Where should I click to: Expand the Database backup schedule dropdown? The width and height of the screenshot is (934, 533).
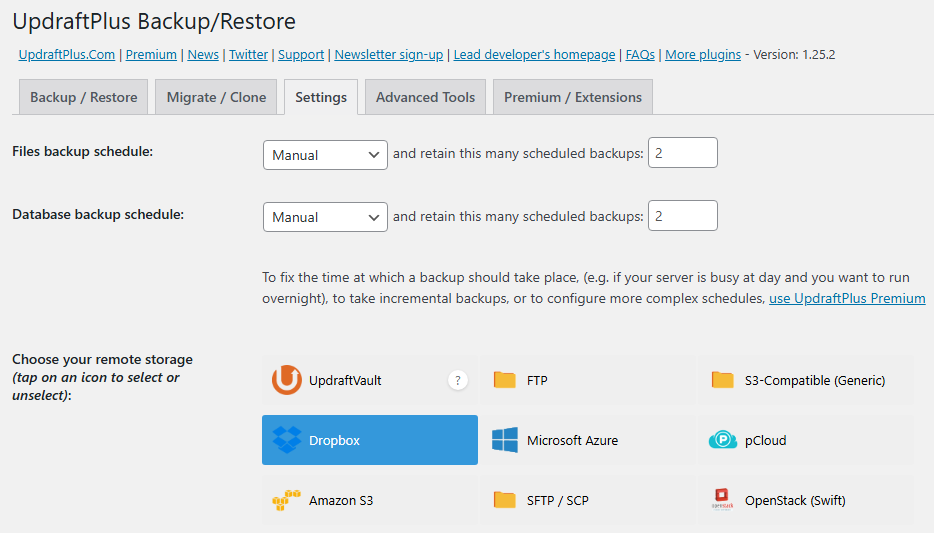(325, 217)
